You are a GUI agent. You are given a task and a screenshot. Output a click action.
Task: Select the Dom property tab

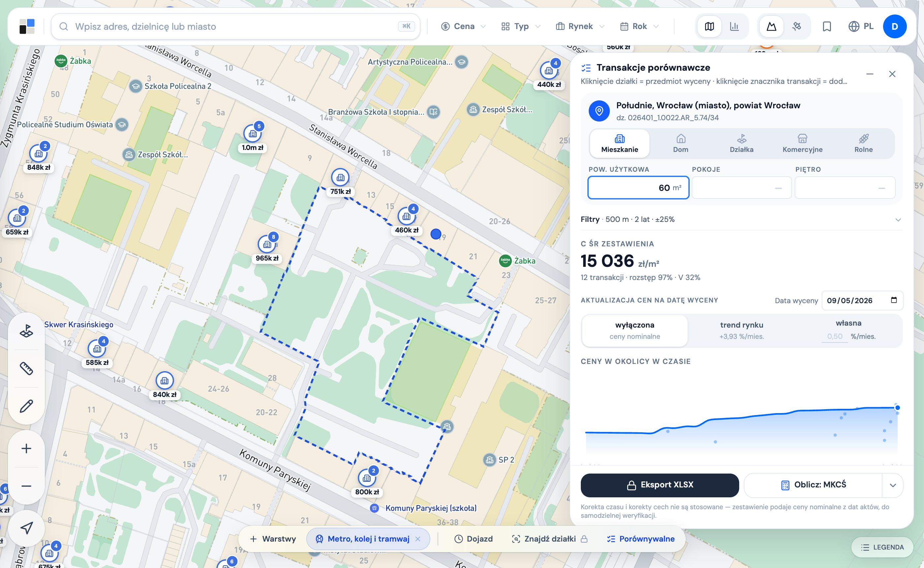(680, 144)
